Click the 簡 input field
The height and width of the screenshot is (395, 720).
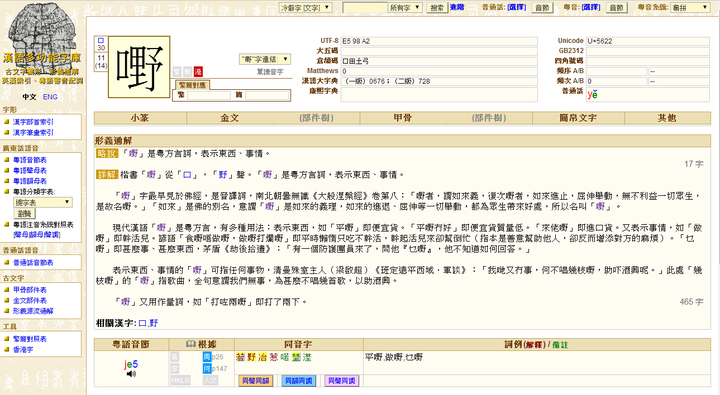[267, 96]
